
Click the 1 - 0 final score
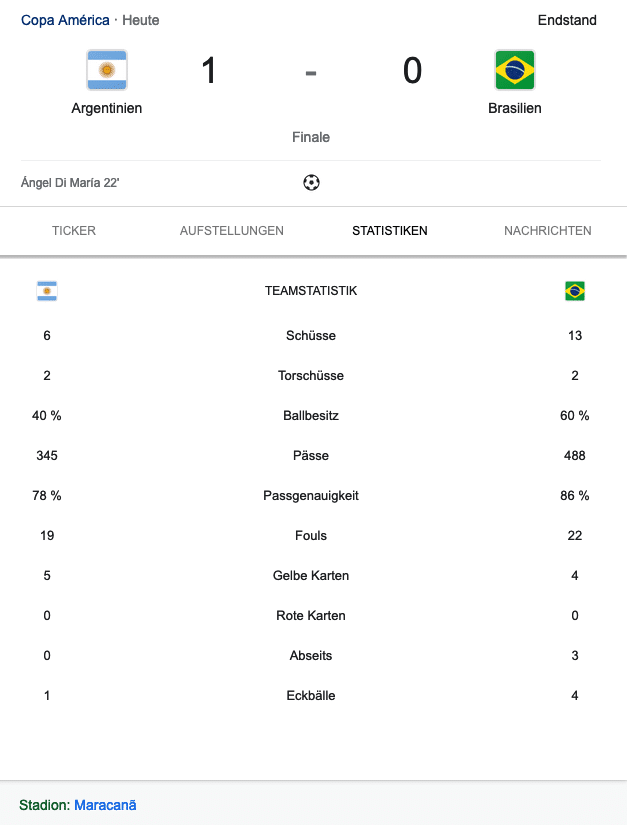pos(311,70)
